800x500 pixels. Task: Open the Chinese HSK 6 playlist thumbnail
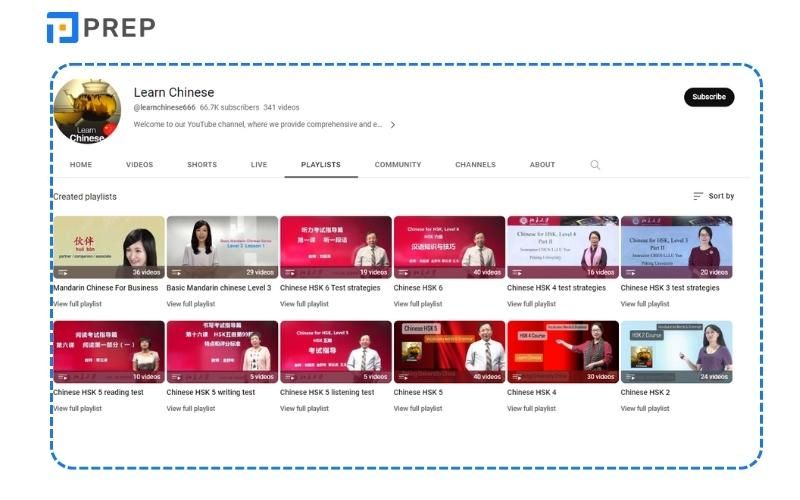(449, 247)
